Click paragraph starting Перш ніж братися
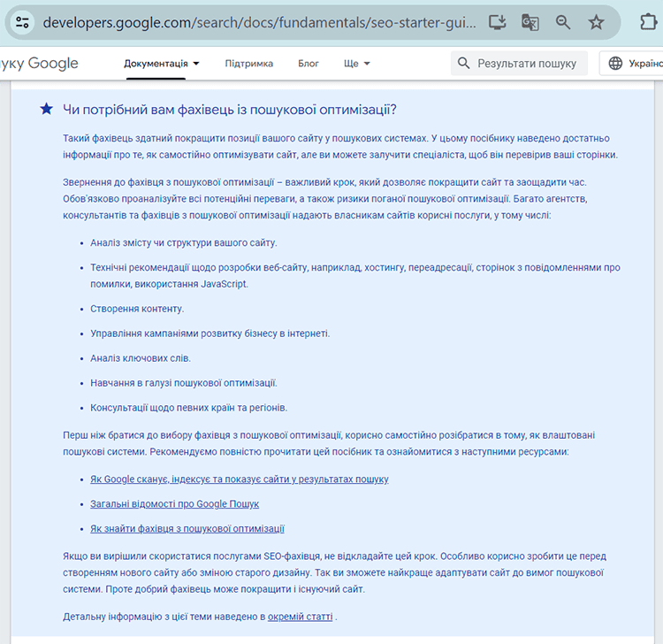The image size is (663, 644). (x=329, y=443)
